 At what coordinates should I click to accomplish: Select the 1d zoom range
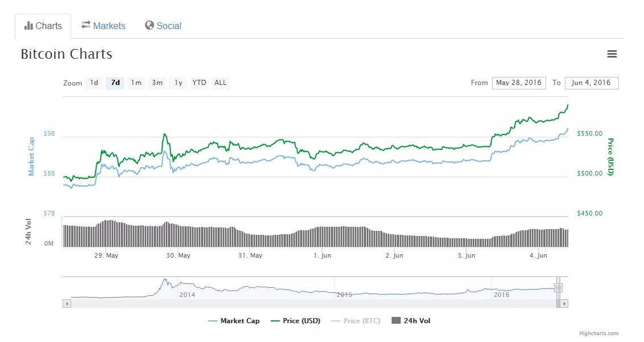point(94,83)
